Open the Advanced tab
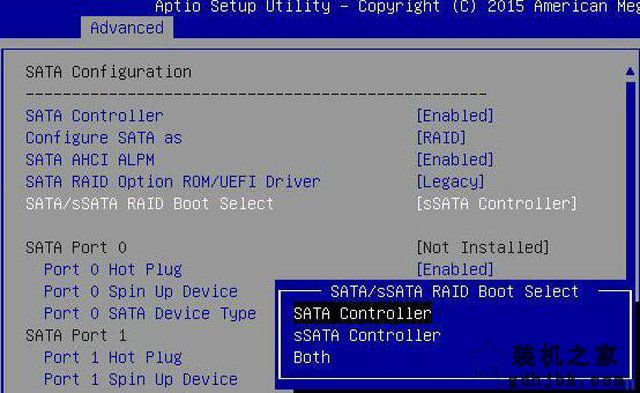The width and height of the screenshot is (640, 393). click(x=127, y=28)
